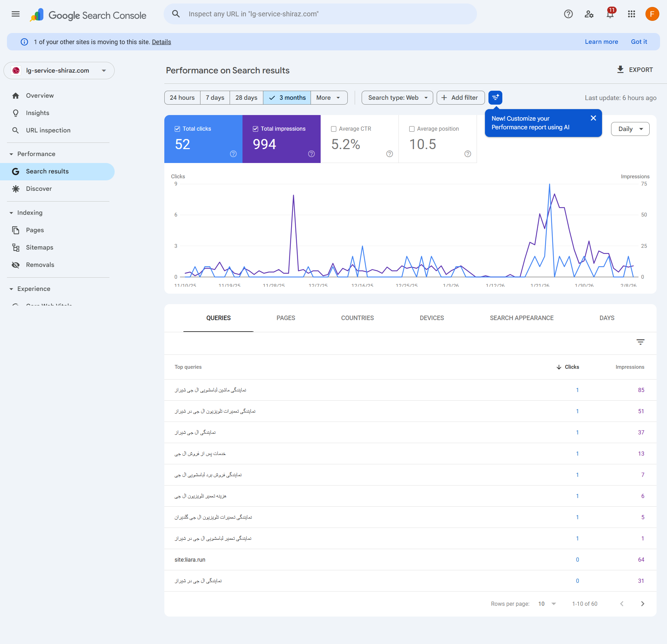667x644 pixels.
Task: Open the table filter rows icon
Action: pos(641,342)
